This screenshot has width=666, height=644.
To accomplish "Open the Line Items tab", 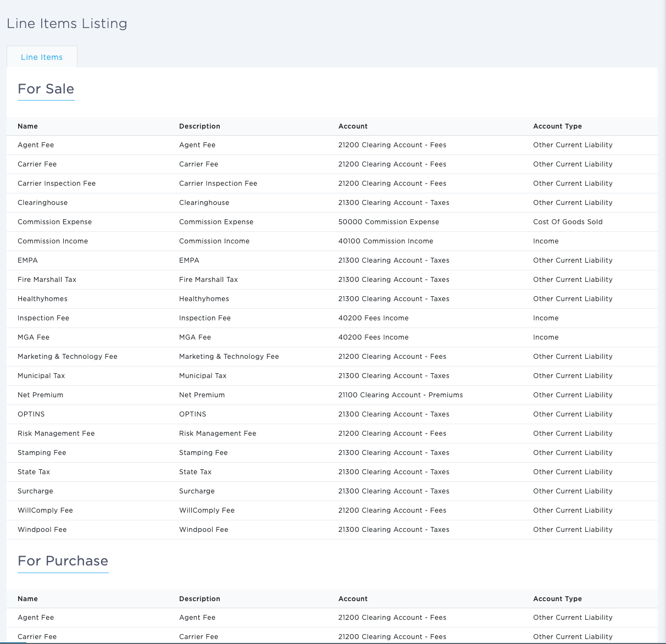I will [42, 57].
